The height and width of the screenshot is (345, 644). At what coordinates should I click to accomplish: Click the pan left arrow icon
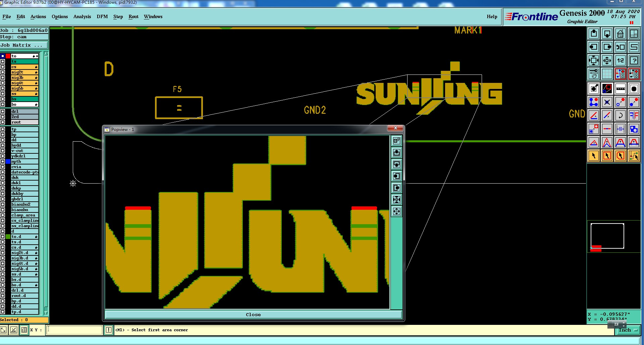click(594, 47)
